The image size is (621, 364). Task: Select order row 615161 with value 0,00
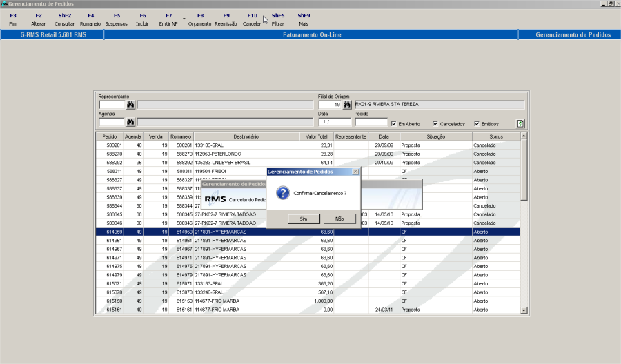tap(308, 310)
